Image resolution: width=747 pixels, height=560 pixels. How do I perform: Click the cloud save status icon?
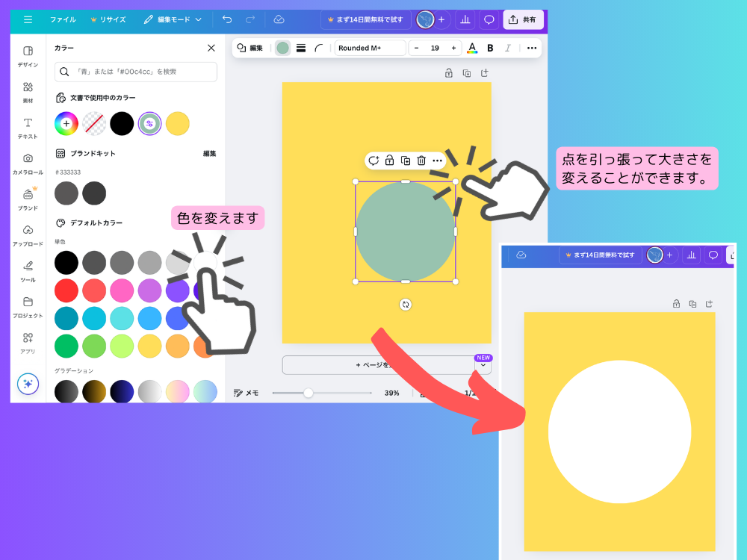tap(279, 19)
